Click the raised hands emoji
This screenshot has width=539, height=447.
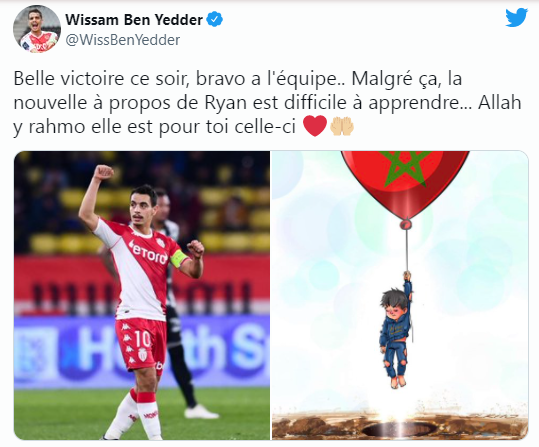point(342,126)
